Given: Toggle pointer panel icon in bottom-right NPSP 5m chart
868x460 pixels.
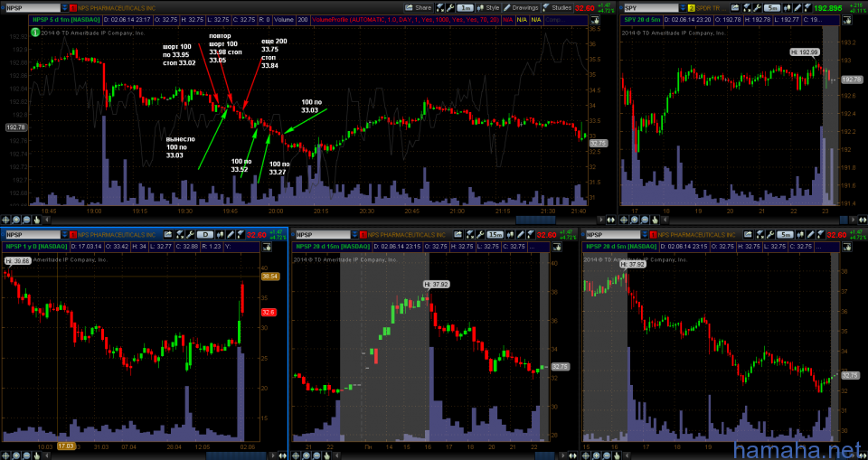Looking at the screenshot, I should [x=845, y=246].
